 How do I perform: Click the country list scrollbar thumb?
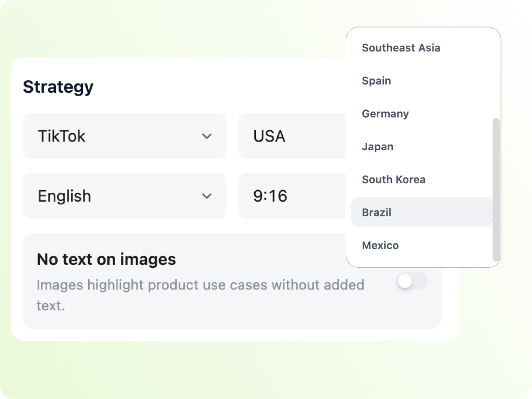coord(497,190)
